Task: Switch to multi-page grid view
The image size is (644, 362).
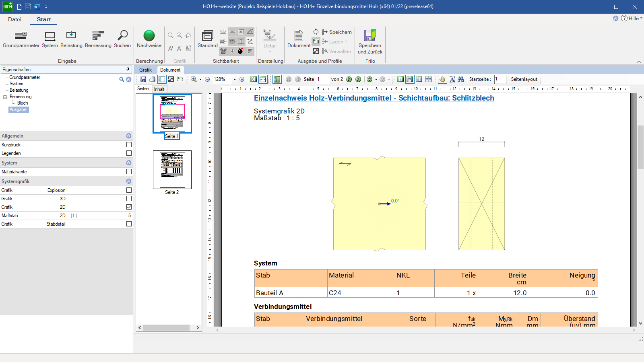Action: tap(428, 79)
